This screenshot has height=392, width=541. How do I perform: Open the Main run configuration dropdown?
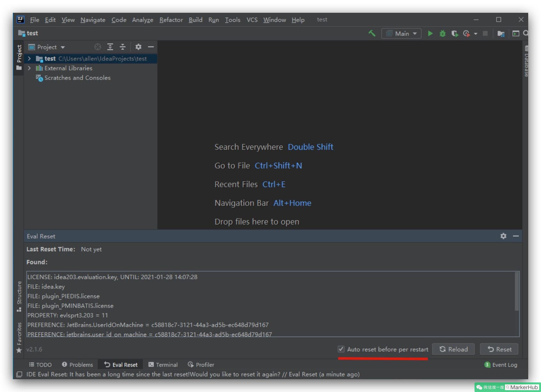[x=401, y=33]
